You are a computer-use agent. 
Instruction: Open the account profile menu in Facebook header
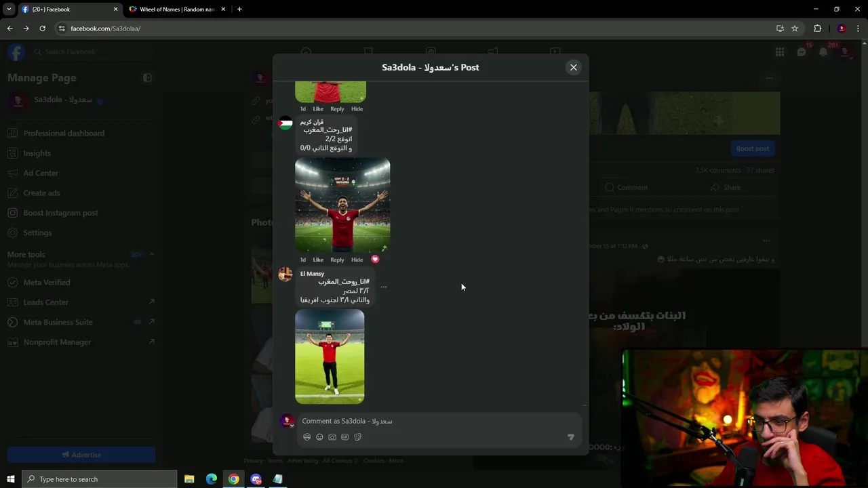[x=845, y=52]
